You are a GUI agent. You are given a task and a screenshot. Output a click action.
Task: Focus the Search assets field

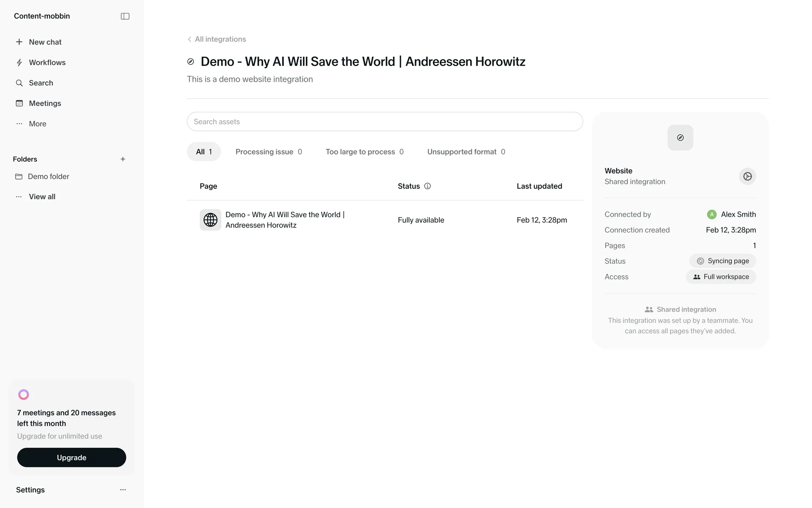(384, 122)
